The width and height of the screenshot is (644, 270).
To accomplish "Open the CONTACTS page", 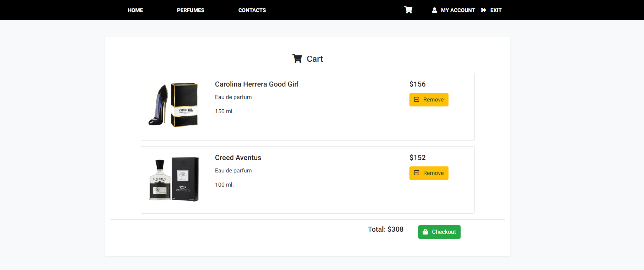I will (x=252, y=10).
